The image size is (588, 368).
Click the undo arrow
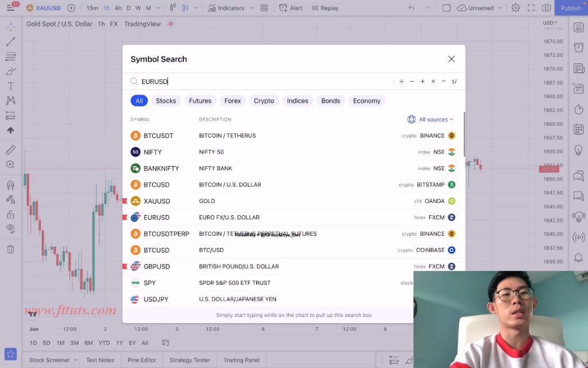tap(411, 8)
